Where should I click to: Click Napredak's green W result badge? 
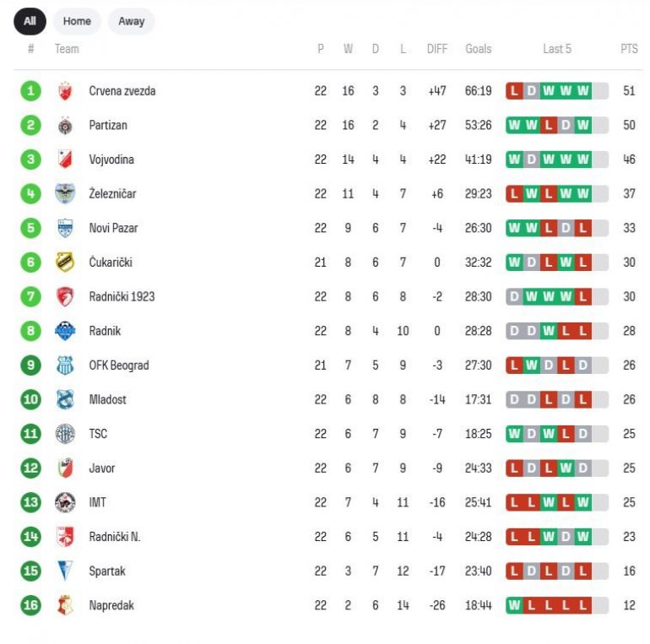click(513, 605)
